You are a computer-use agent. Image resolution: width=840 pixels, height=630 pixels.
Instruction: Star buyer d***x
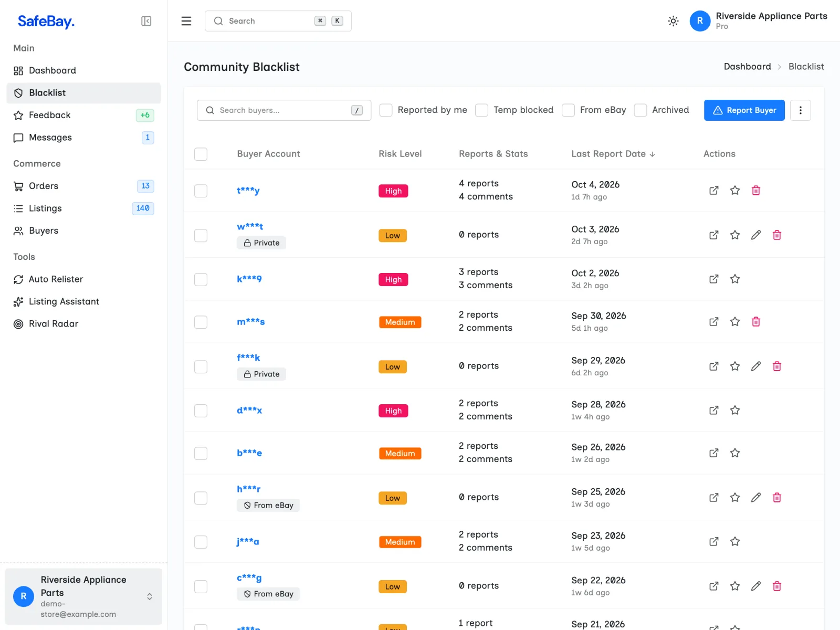[x=735, y=411]
